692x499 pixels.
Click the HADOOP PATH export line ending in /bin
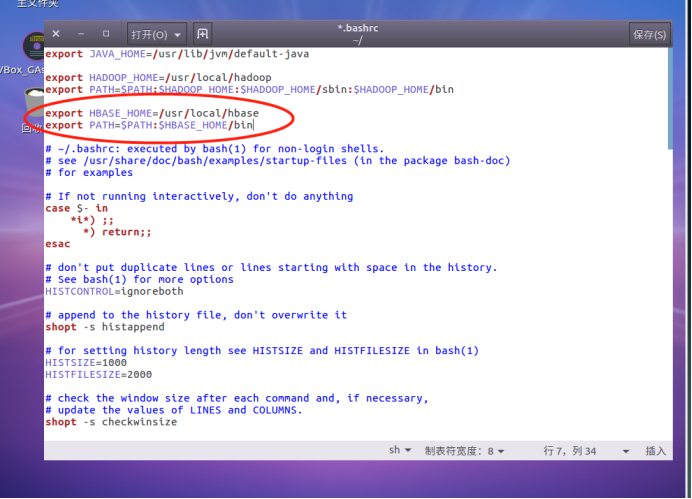click(249, 90)
